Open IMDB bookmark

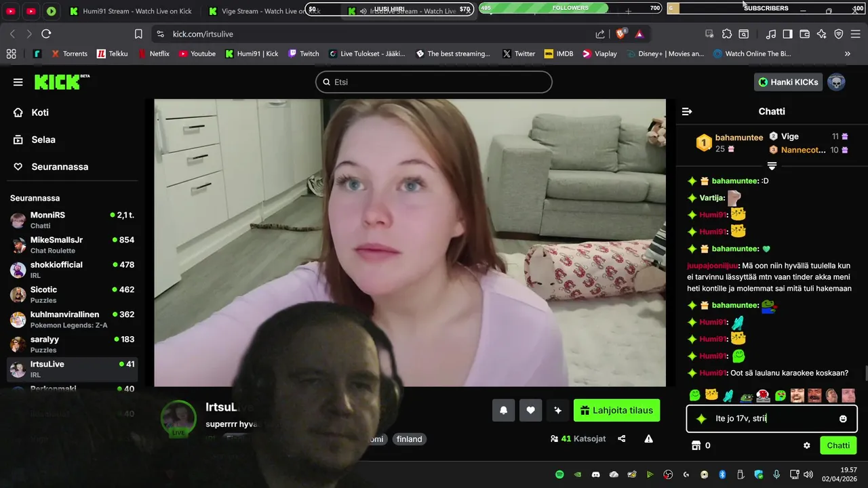point(558,54)
